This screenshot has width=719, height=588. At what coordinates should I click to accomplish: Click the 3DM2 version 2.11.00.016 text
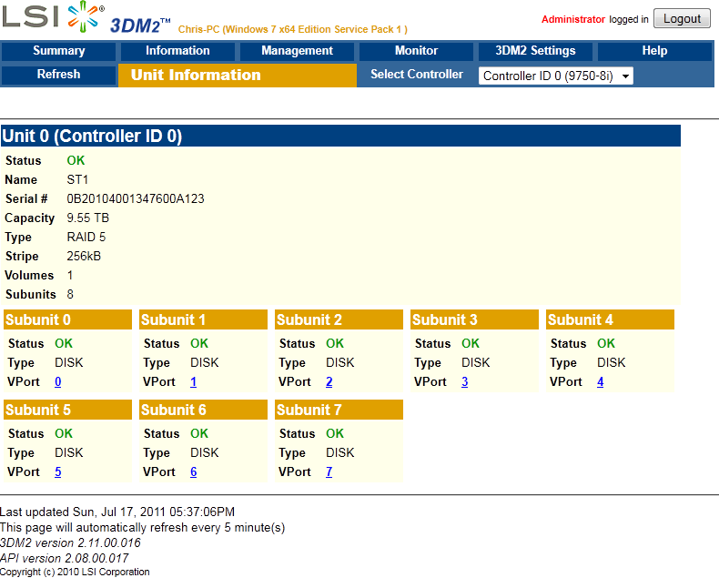(70, 543)
